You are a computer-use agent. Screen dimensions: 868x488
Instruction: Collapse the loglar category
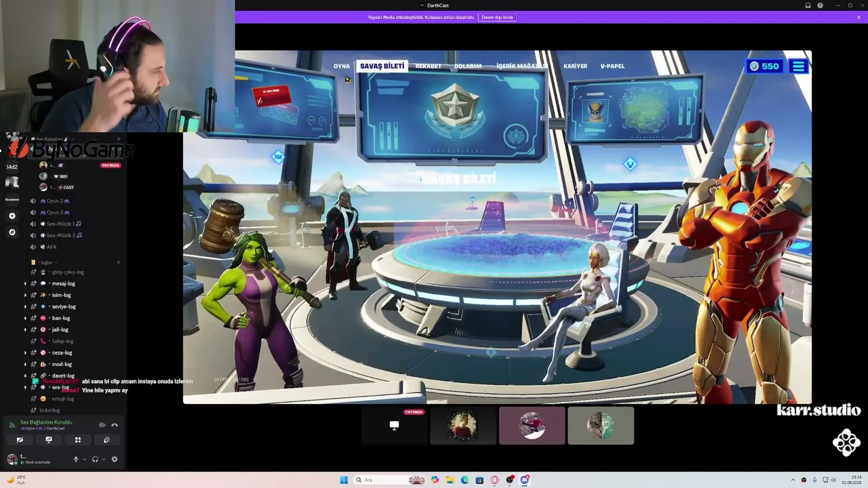tap(47, 262)
